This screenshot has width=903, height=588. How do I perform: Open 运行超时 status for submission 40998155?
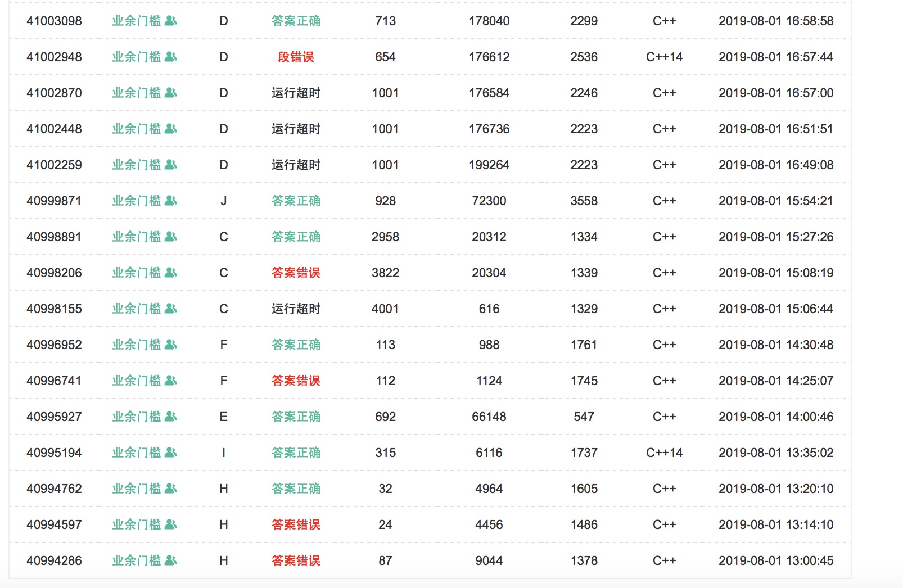point(296,309)
